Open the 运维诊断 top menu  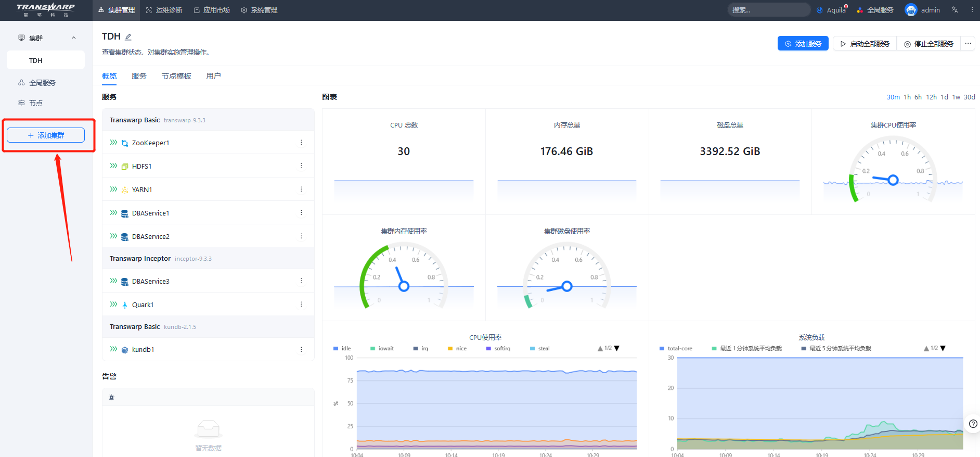point(164,10)
